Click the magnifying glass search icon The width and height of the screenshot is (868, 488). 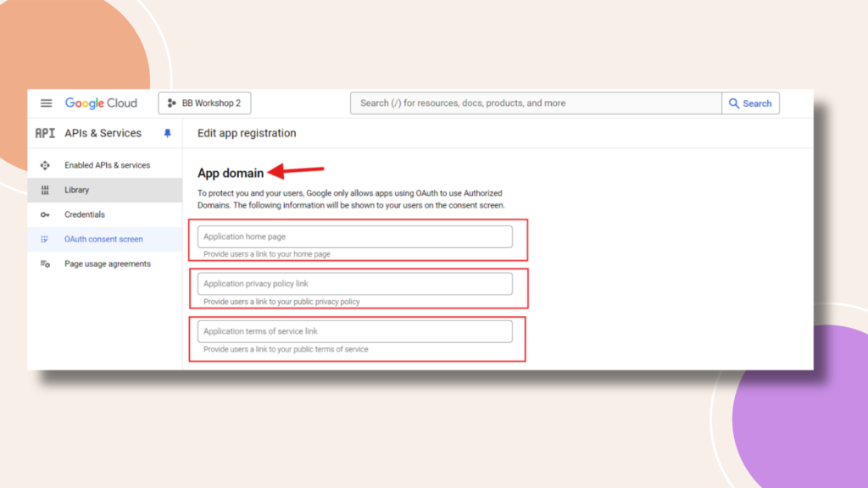point(733,103)
